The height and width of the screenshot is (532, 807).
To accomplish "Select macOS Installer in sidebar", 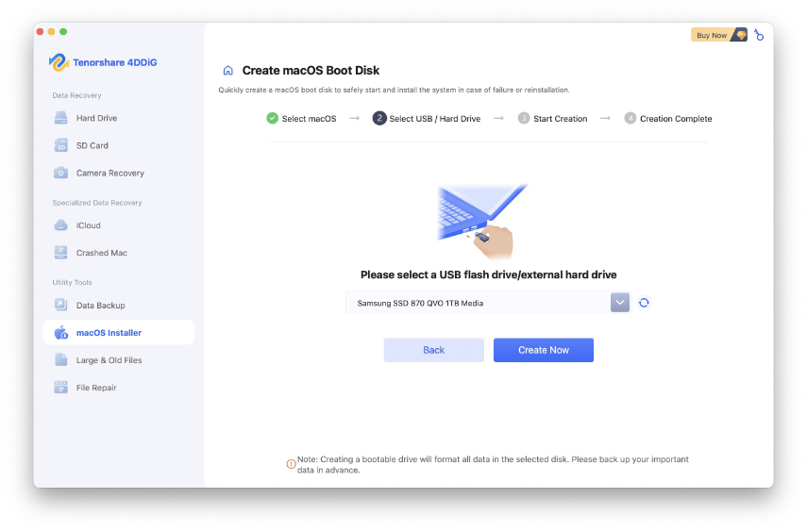I will (119, 332).
